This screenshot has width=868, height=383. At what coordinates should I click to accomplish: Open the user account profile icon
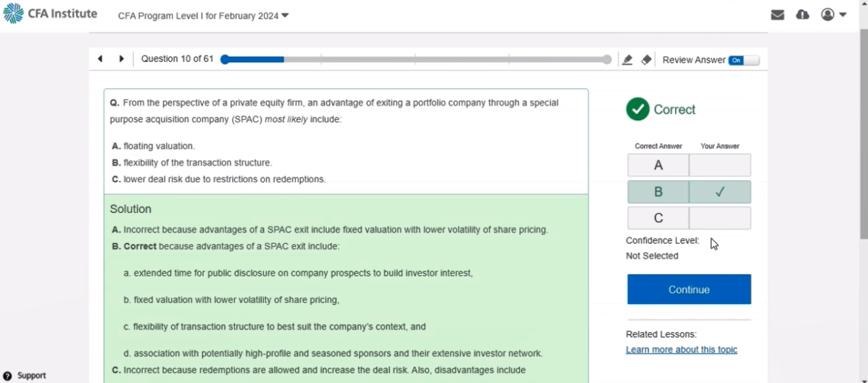[827, 14]
